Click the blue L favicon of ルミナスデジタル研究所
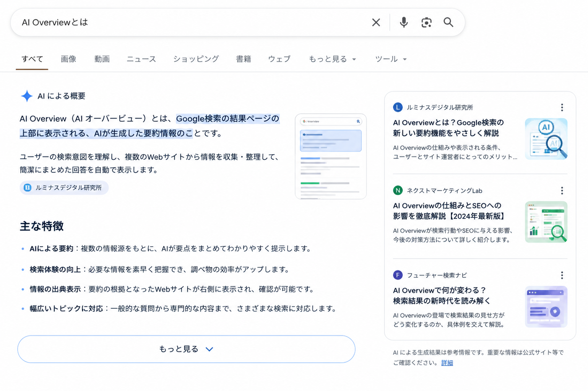The height and width of the screenshot is (391, 588). [398, 107]
